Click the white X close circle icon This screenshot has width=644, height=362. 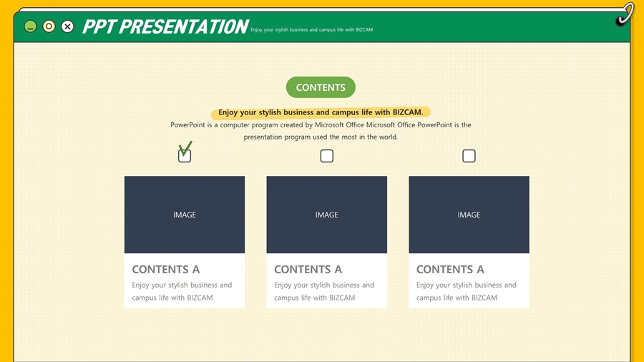tap(68, 26)
